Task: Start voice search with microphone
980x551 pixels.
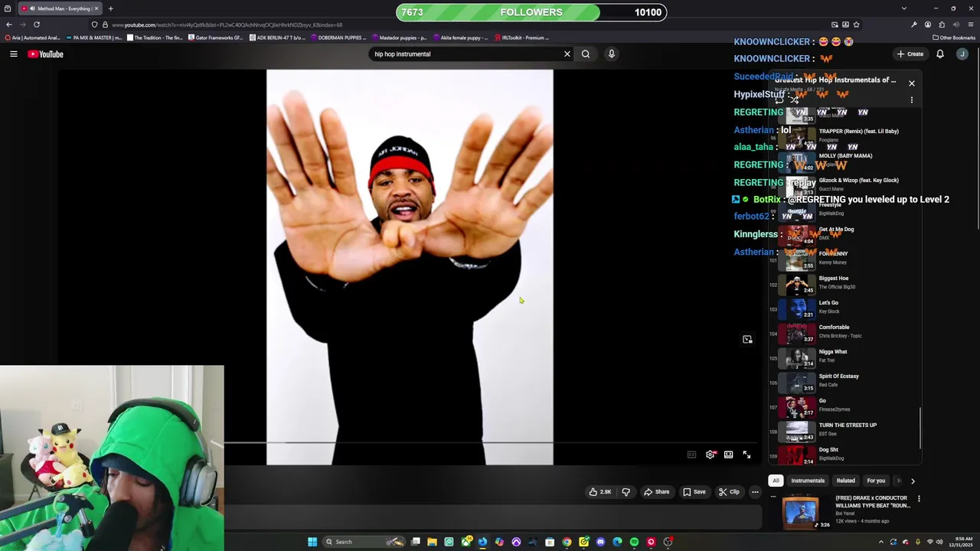Action: click(611, 54)
